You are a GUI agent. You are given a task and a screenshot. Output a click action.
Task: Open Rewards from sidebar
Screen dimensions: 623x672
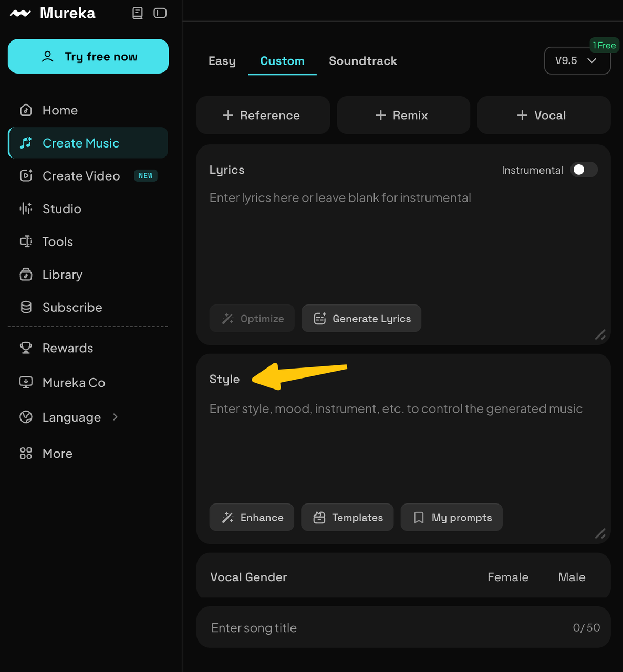88,348
